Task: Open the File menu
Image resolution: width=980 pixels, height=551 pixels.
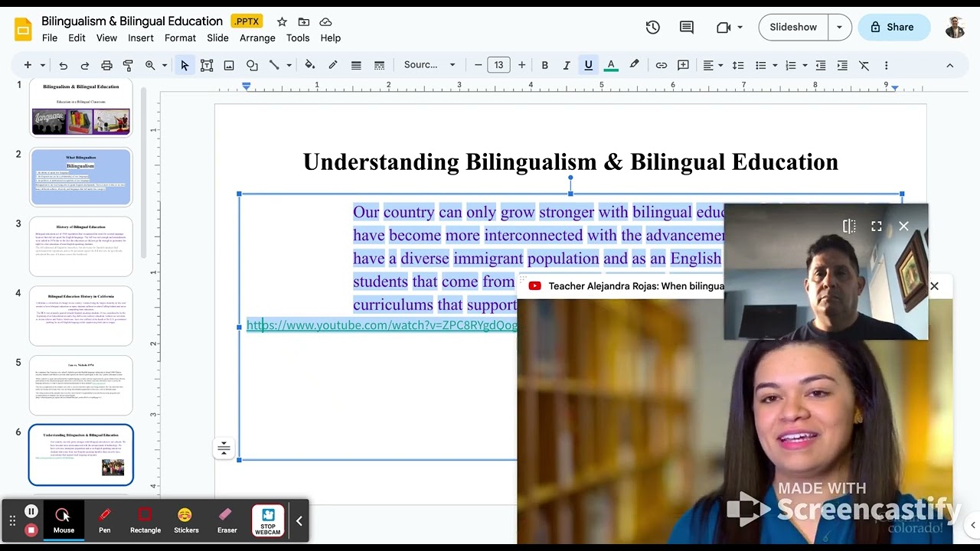Action: [x=50, y=37]
